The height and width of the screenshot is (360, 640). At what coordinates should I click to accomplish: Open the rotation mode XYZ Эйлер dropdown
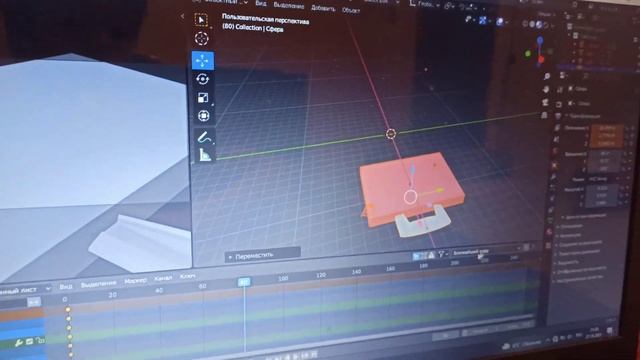click(x=603, y=179)
